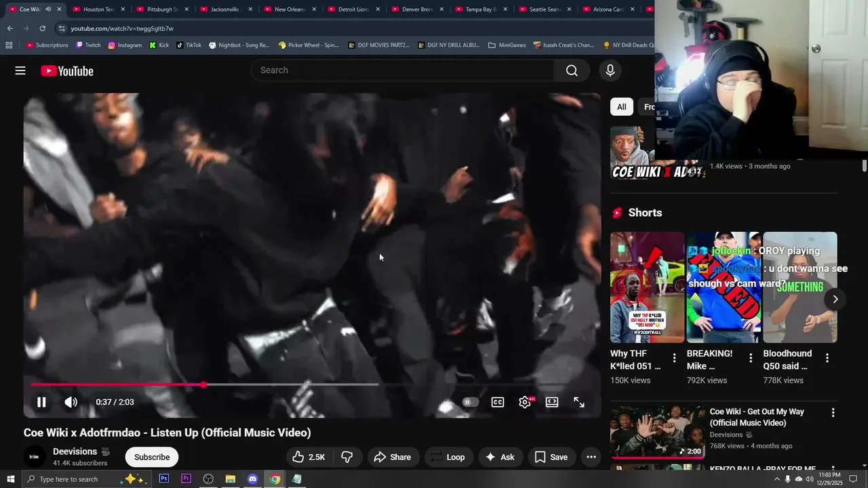Enter fullscreen with the player's fullscreen icon
The height and width of the screenshot is (488, 868).
click(579, 402)
